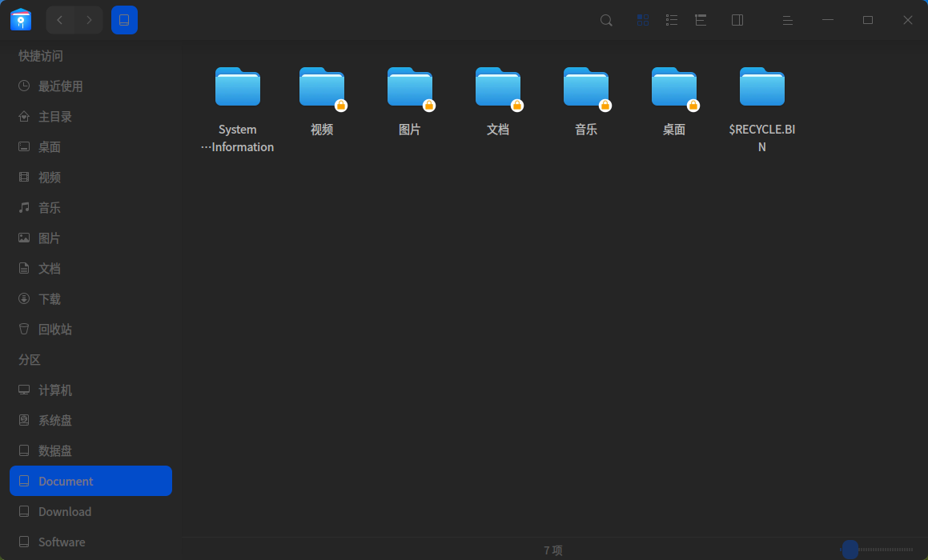This screenshot has width=928, height=560.
Task: Switch to icon grid view
Action: [x=643, y=20]
